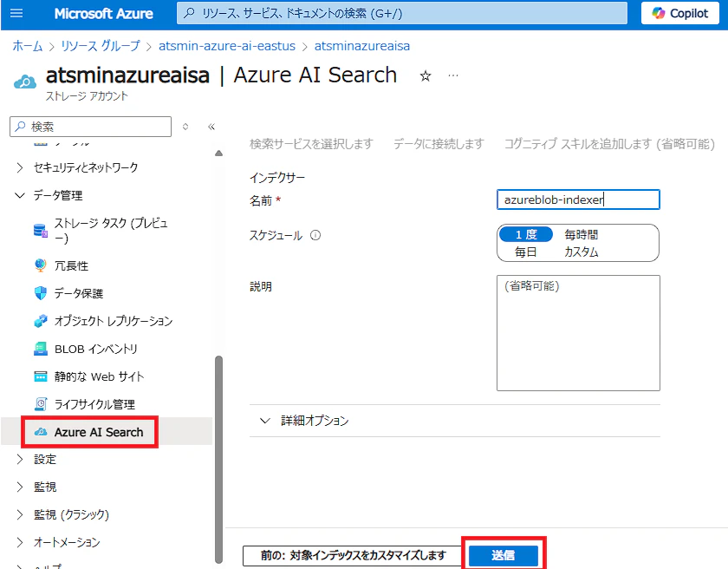728x569 pixels.
Task: Favorite this resource with the star icon
Action: pos(426,75)
